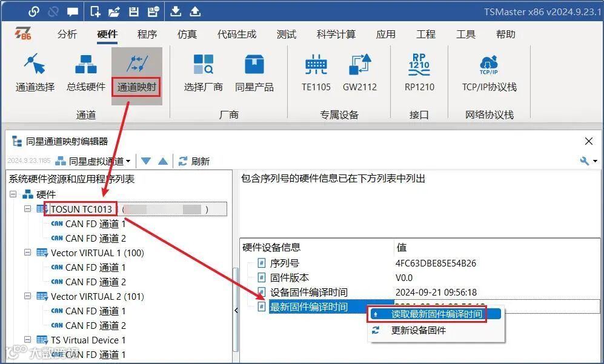This screenshot has width=604, height=364.
Task: Open 同星产品 products
Action: (254, 73)
